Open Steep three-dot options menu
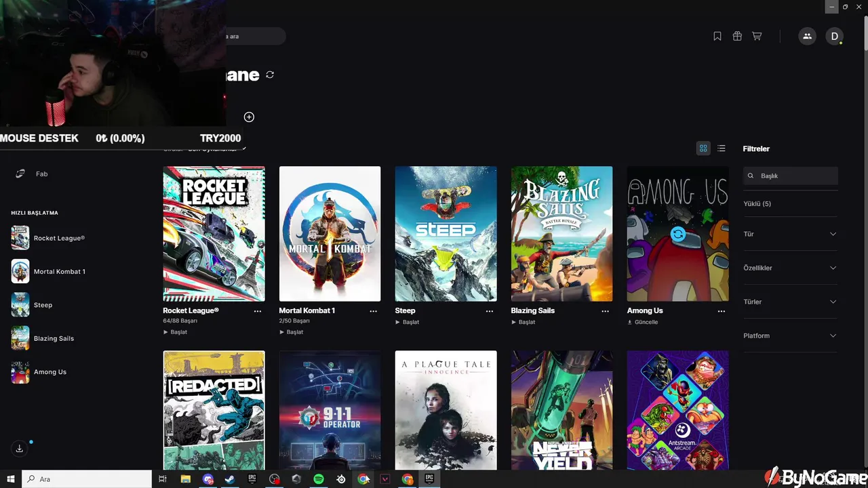Image resolution: width=868 pixels, height=488 pixels. 490,311
